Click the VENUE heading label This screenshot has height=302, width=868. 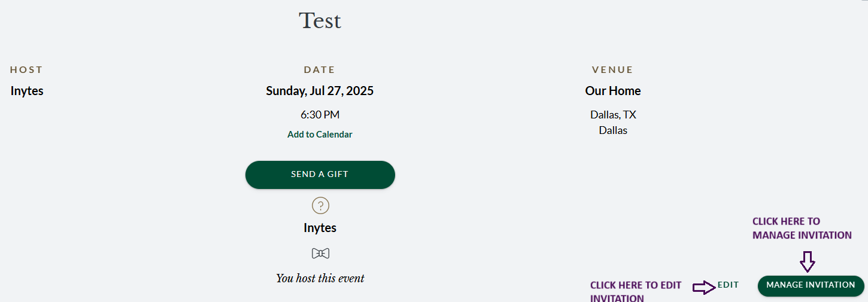612,70
